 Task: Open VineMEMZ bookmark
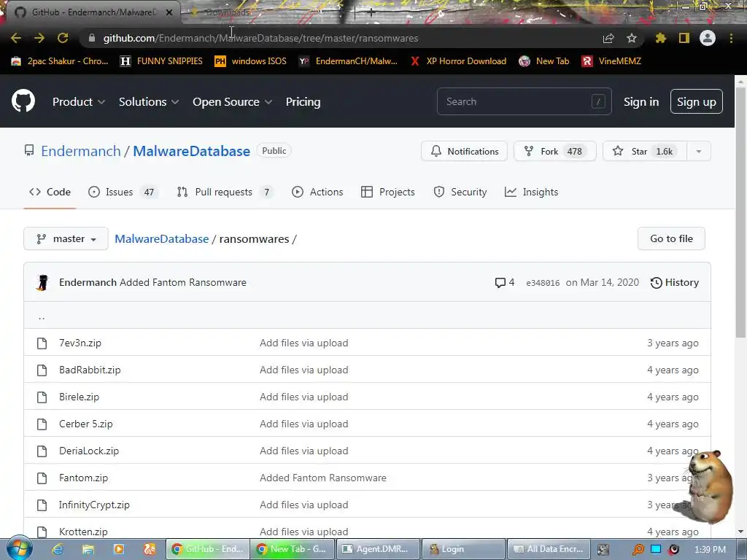(612, 61)
